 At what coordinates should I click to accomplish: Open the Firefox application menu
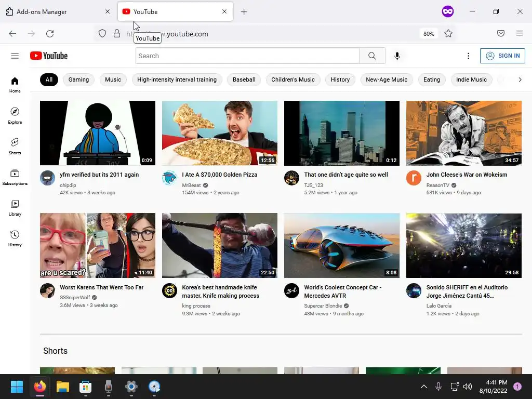519,33
